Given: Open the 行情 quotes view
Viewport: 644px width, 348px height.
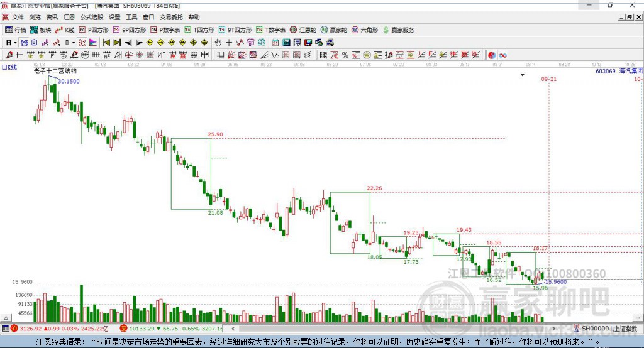Looking at the screenshot, I should 15,30.
